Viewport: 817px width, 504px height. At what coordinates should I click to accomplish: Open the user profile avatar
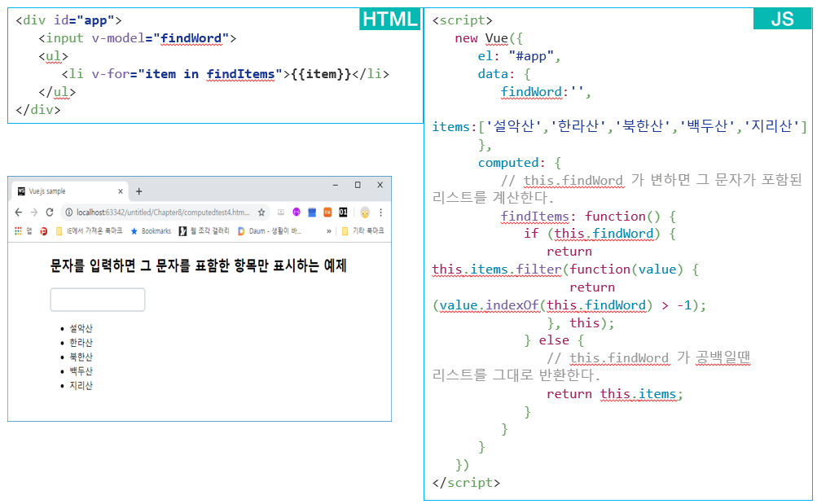coord(365,213)
